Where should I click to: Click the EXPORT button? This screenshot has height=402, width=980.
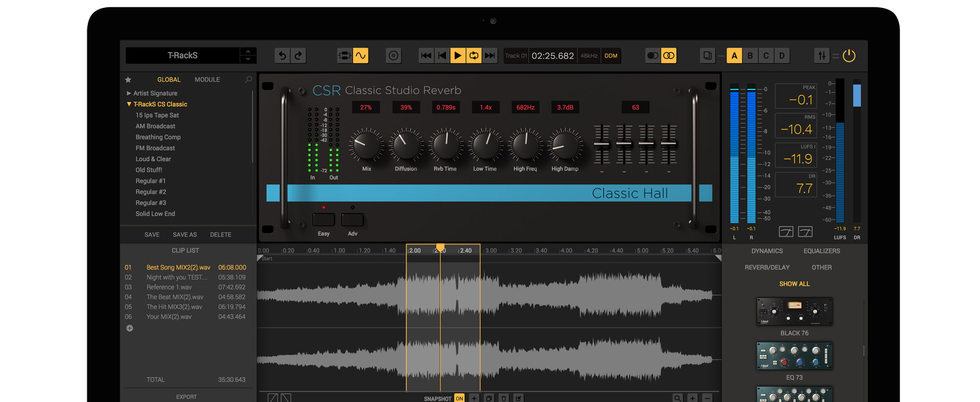pos(186,397)
